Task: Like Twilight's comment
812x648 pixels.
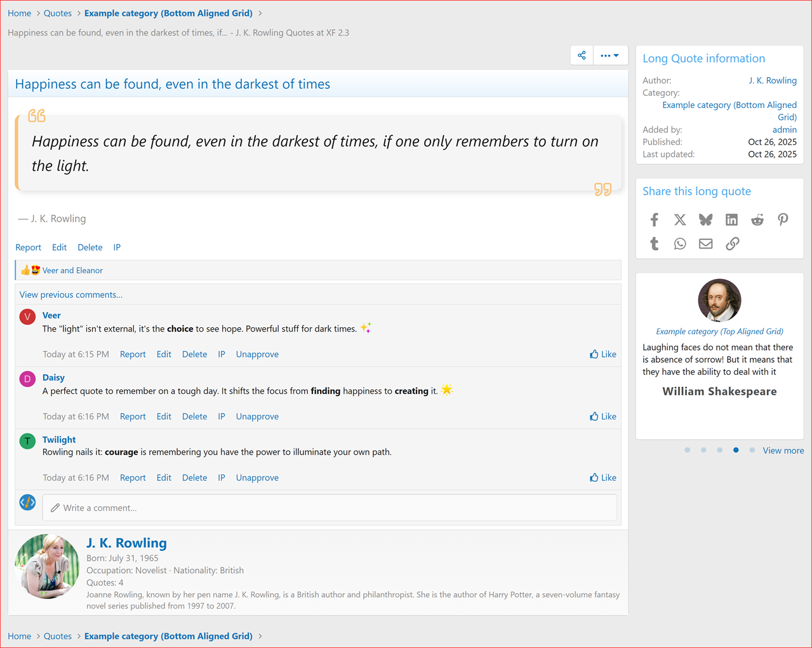Action: pyautogui.click(x=602, y=477)
